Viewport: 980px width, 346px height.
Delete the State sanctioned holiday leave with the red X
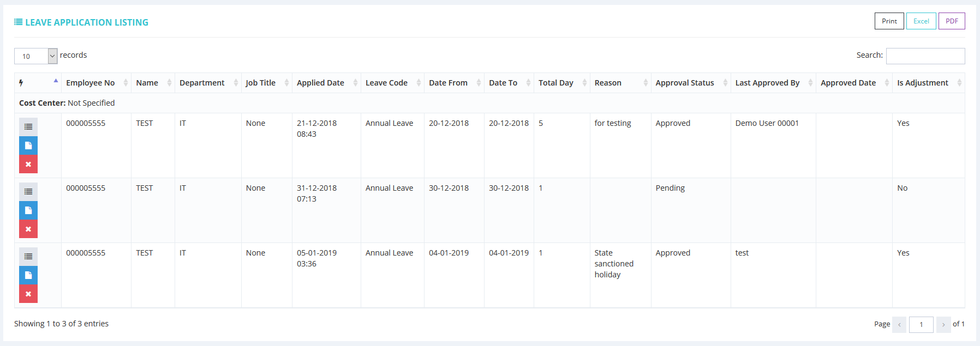pos(28,294)
